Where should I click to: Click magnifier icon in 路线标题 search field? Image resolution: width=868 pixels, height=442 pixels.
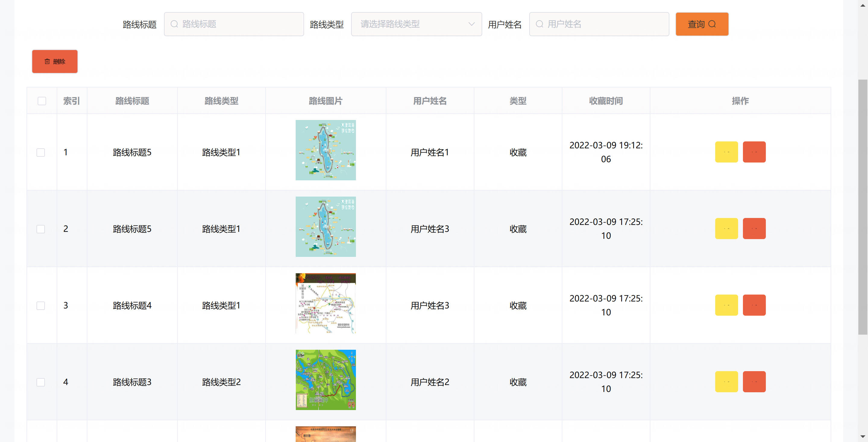coord(174,24)
